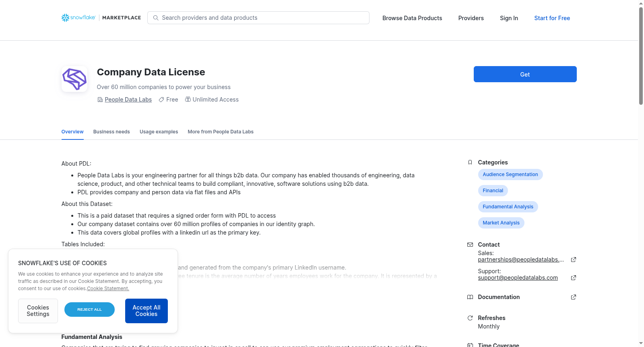Open the Providers menu item
This screenshot has width=644, height=347.
pyautogui.click(x=471, y=18)
